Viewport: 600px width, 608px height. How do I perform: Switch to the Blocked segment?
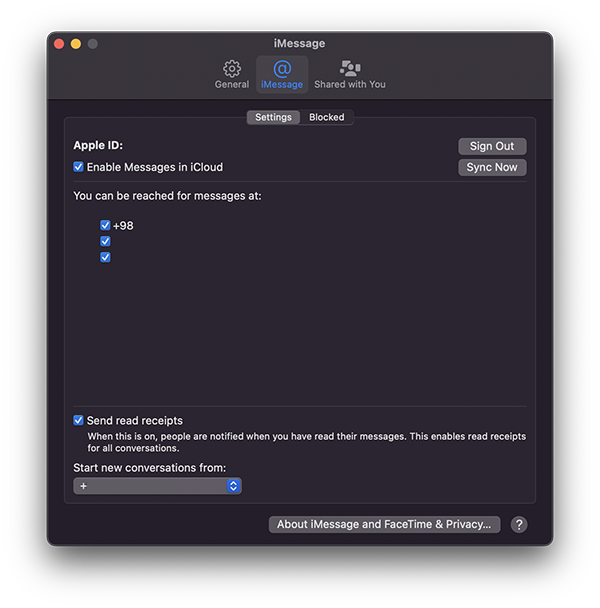(327, 117)
